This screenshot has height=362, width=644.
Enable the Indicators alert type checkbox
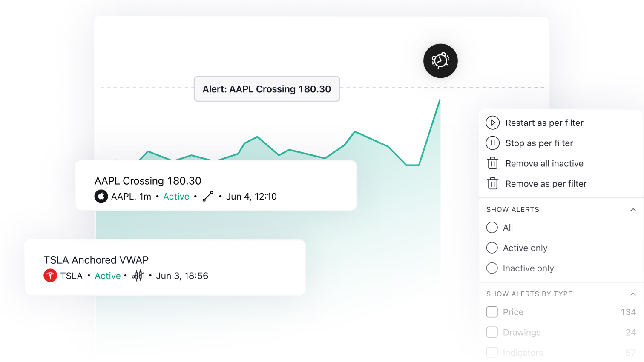coord(492,353)
